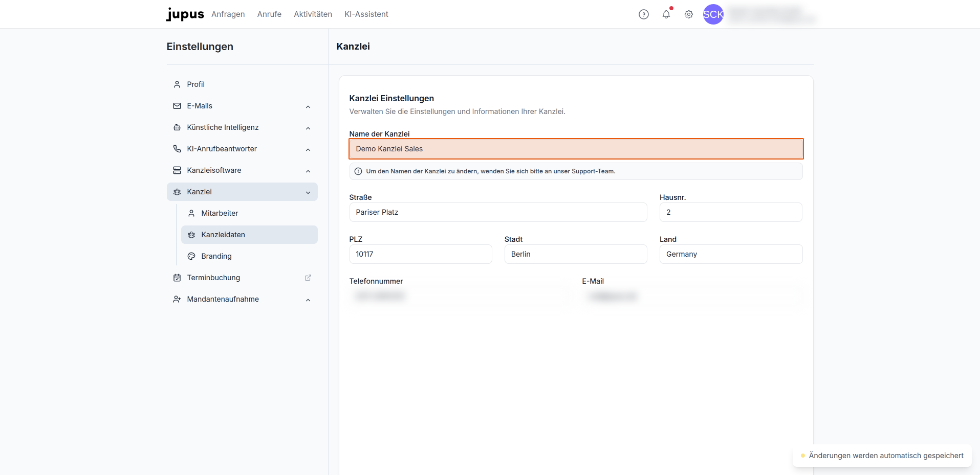Screen dimensions: 980x475
Task: Click the E-Mails envelope icon
Action: pyautogui.click(x=177, y=106)
